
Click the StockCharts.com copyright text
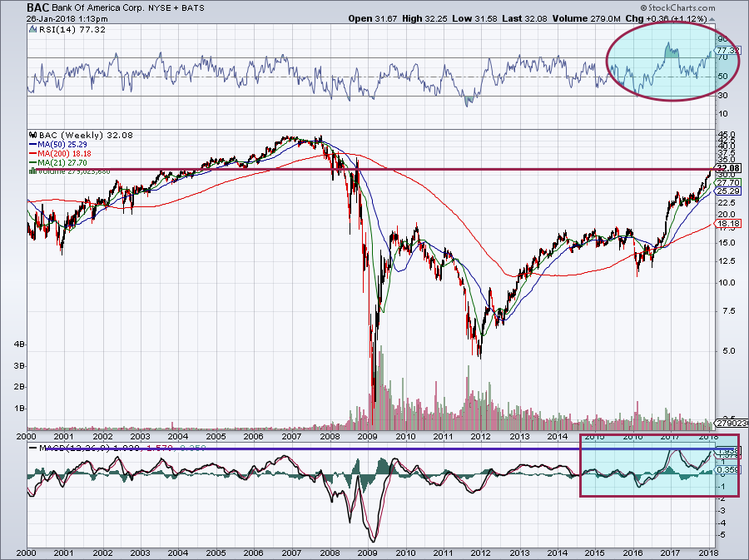click(x=677, y=7)
